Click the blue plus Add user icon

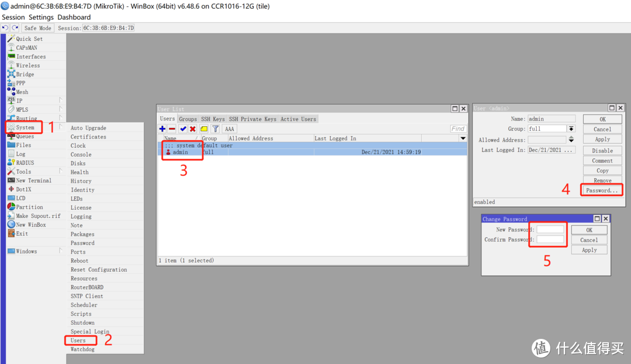pyautogui.click(x=163, y=129)
